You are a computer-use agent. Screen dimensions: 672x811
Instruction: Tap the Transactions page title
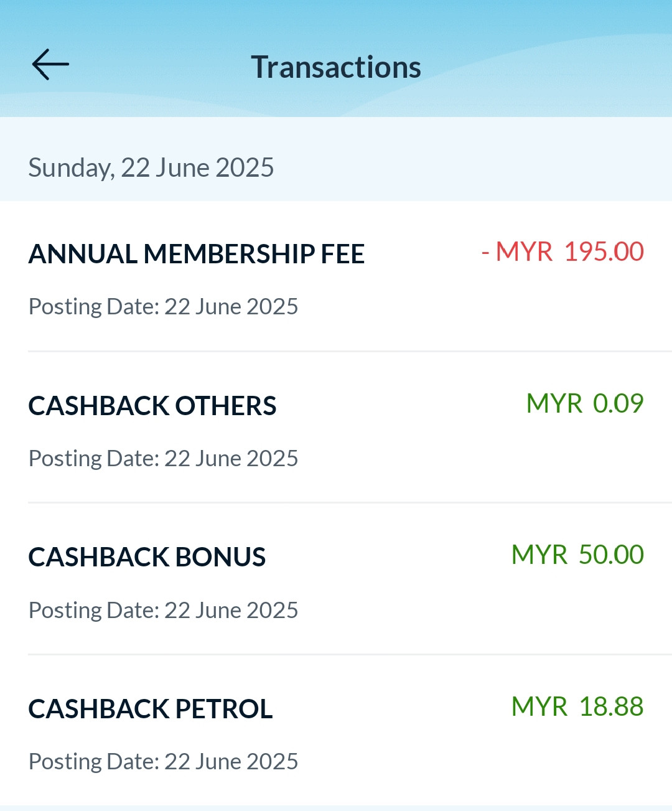pos(336,67)
